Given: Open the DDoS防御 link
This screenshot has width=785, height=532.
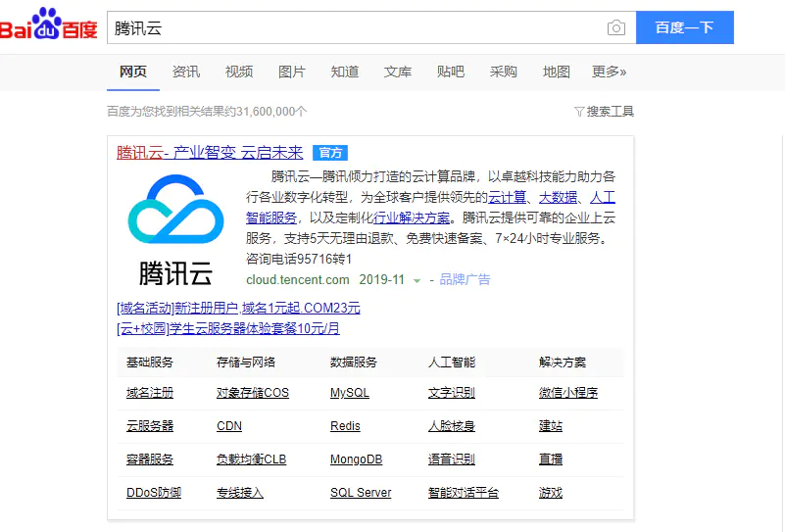Looking at the screenshot, I should [x=154, y=493].
